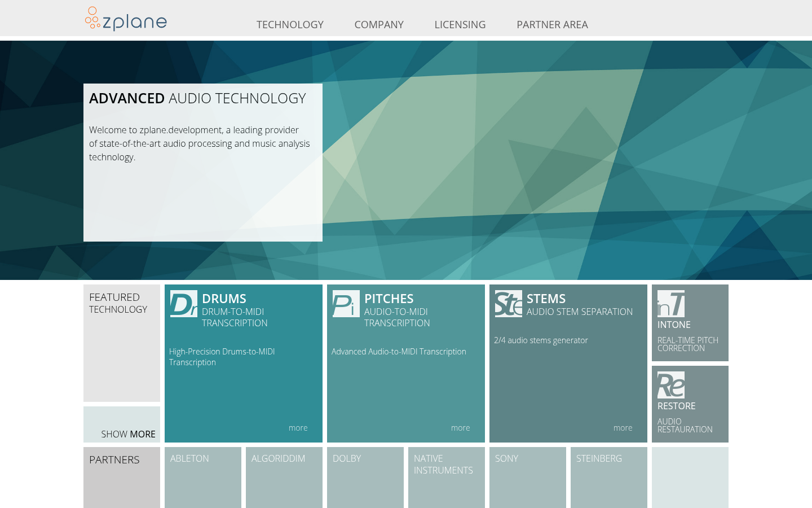
Task: Click the zplane logo
Action: [x=126, y=19]
